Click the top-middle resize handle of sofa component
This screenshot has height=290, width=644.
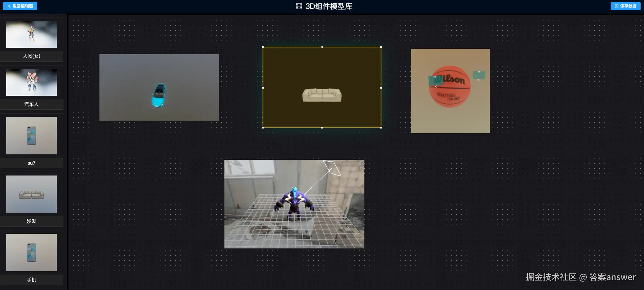(322, 47)
